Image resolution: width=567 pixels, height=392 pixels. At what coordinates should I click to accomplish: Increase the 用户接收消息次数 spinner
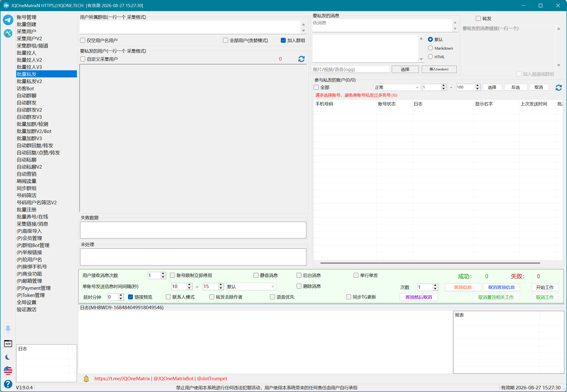(x=163, y=274)
